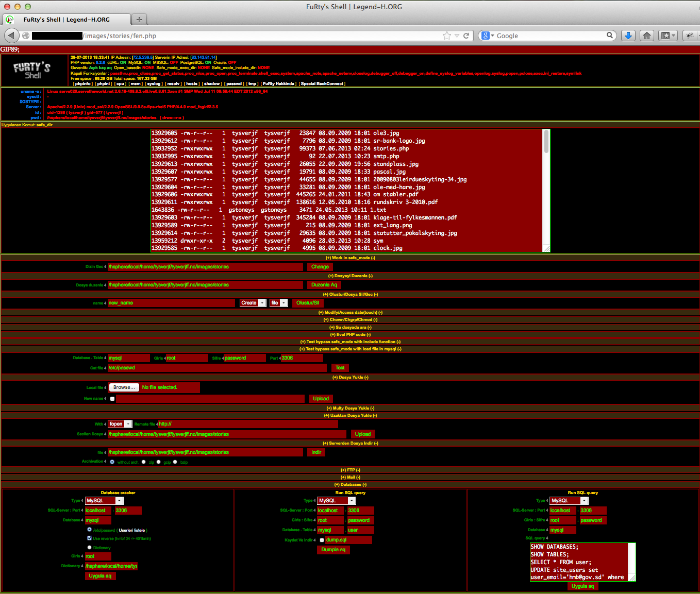Open the Downloads arrow button
Image resolution: width=700 pixels, height=594 pixels.
click(x=628, y=36)
